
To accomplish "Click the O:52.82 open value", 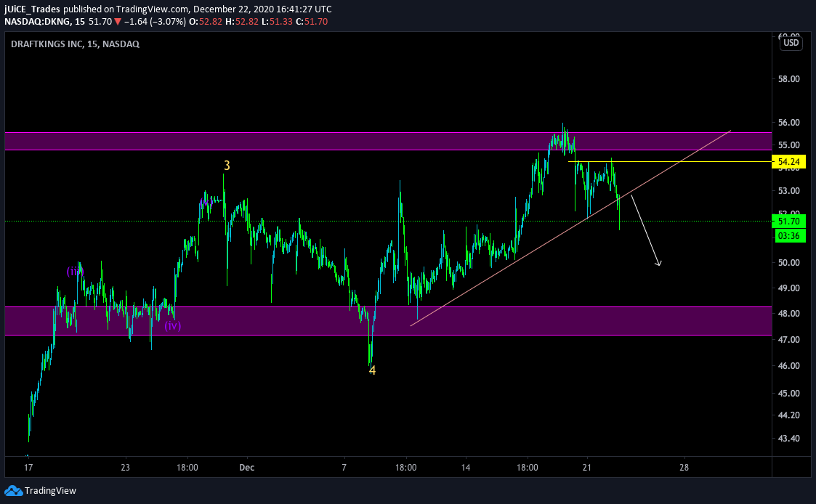I will [206, 21].
